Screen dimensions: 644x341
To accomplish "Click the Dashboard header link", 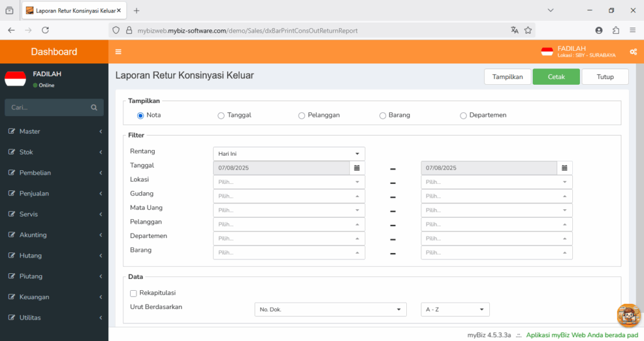I will 54,51.
